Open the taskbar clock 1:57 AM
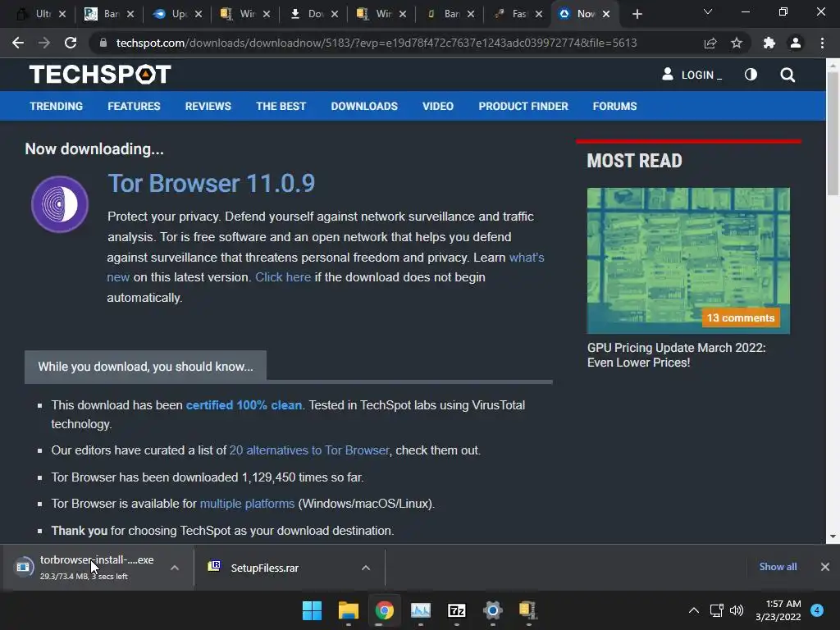Screen dimensions: 840x630 (x=778, y=610)
